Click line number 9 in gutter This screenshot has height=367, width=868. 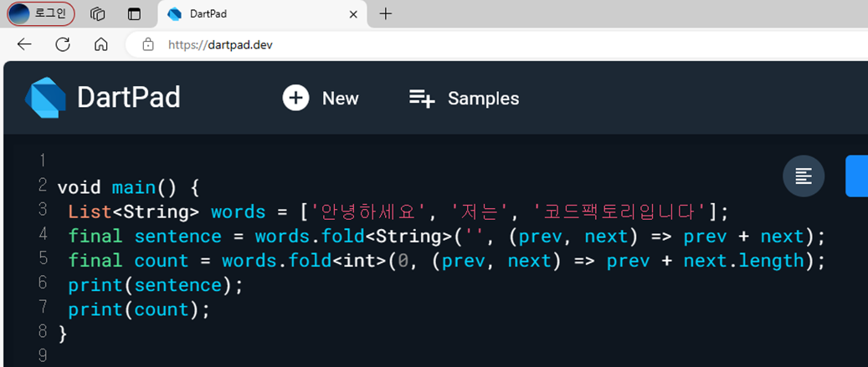[43, 355]
